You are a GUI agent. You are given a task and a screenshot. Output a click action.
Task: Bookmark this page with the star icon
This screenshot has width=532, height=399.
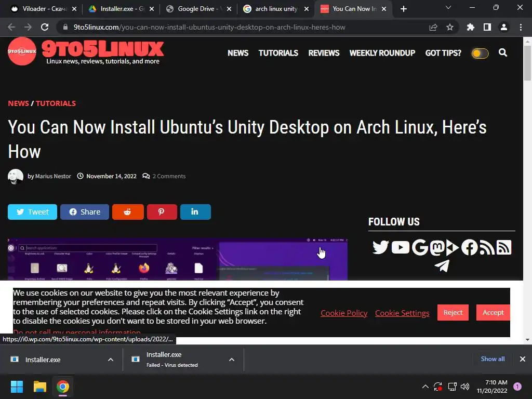[450, 27]
